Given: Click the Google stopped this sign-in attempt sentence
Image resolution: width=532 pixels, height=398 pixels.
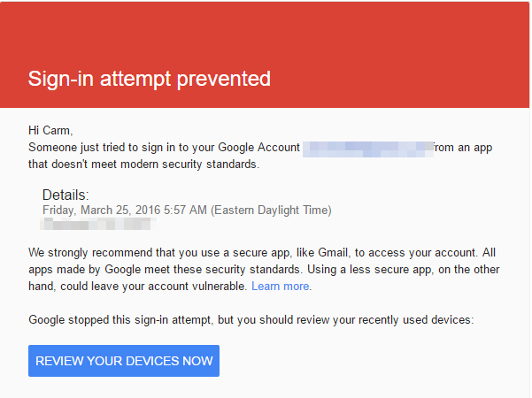Looking at the screenshot, I should (251, 319).
